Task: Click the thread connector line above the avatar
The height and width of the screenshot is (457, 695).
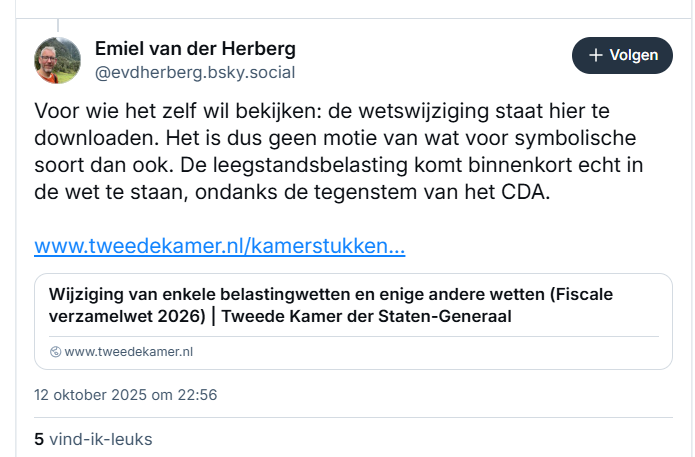Action: click(58, 24)
